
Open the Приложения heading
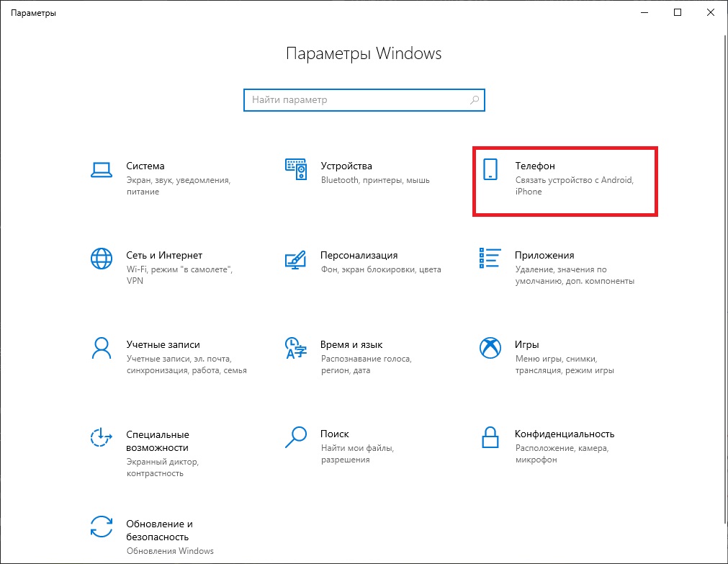pyautogui.click(x=544, y=255)
